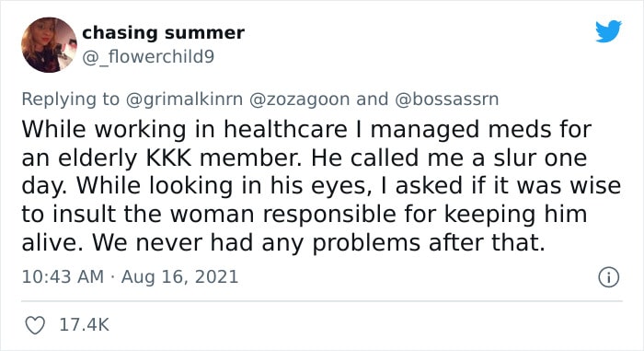The height and width of the screenshot is (351, 644).
Task: Click the phrase keeping him in tweet
Action: [x=515, y=215]
